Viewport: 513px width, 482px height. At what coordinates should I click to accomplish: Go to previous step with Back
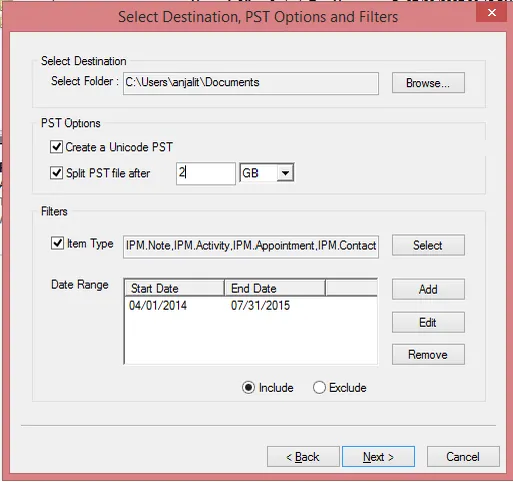(x=303, y=457)
